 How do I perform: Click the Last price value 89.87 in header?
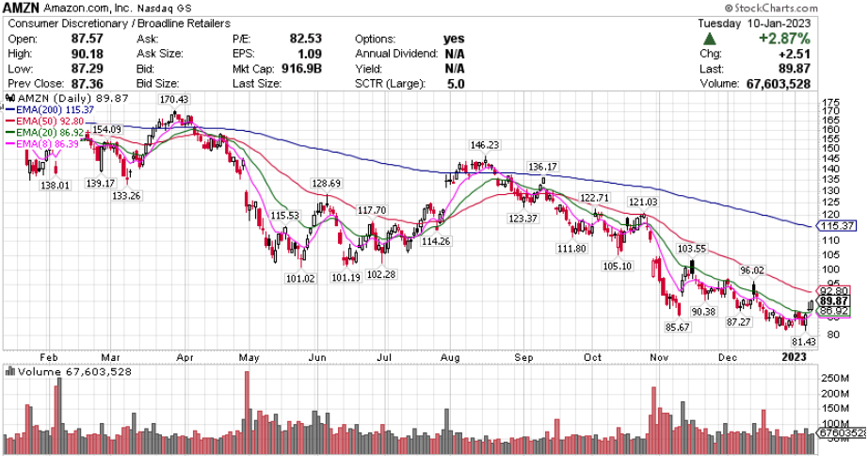(x=794, y=70)
